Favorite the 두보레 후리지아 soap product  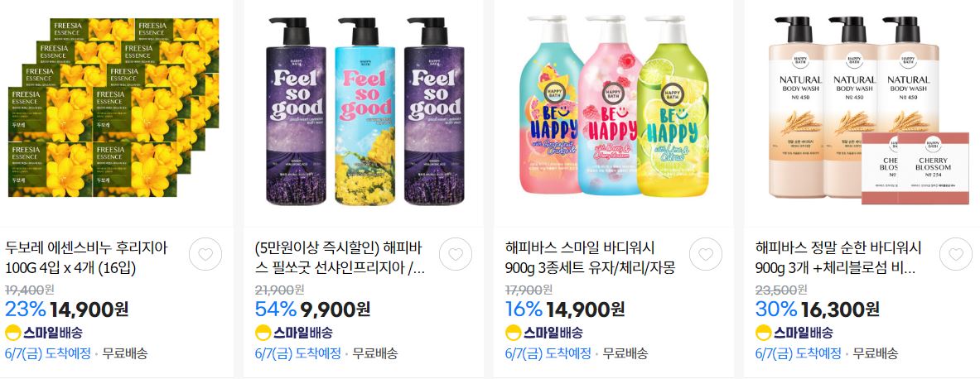point(205,254)
